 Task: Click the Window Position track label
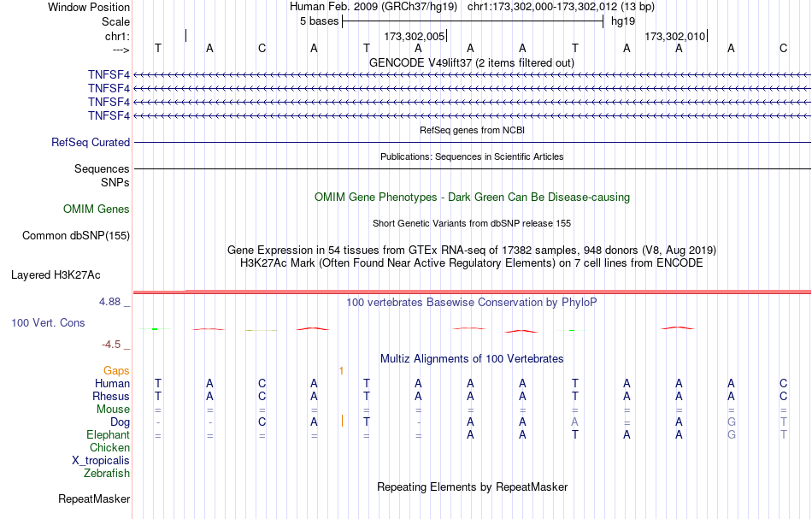[89, 7]
